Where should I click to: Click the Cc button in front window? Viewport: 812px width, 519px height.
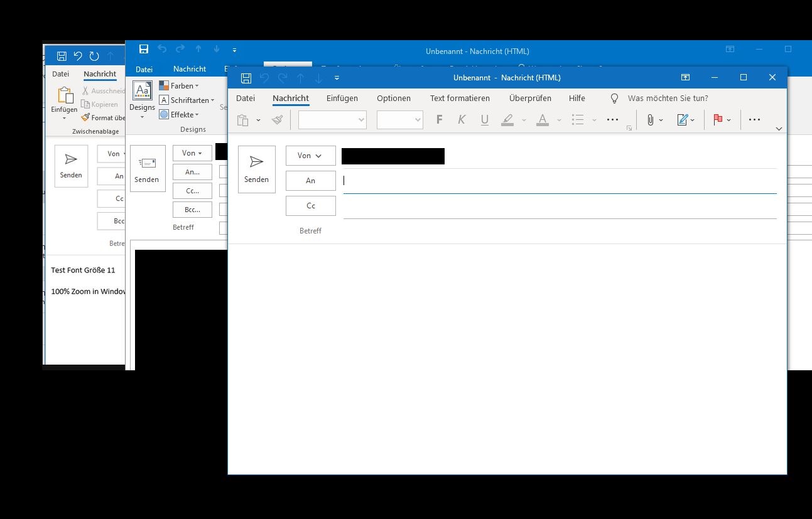(310, 206)
